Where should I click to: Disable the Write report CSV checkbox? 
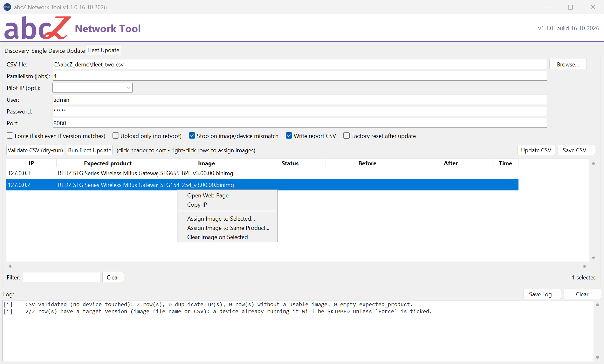(x=289, y=136)
